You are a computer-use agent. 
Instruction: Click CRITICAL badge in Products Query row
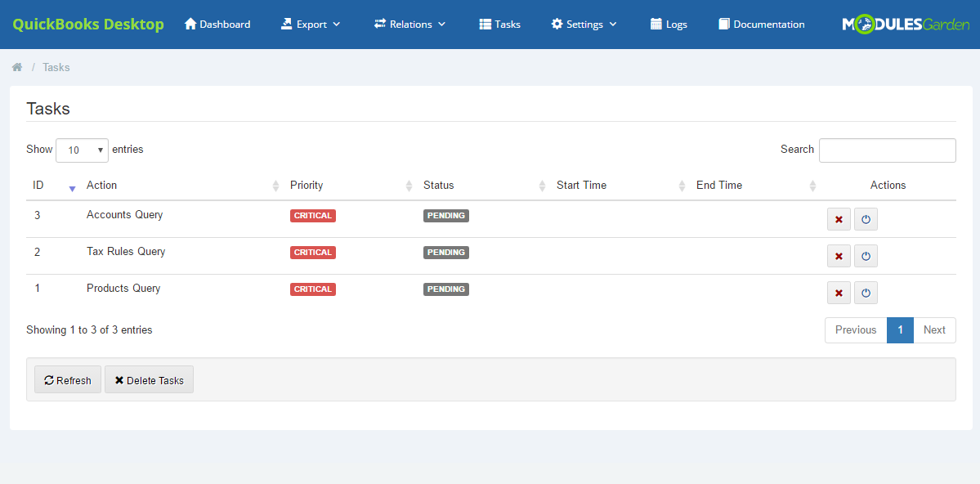click(313, 289)
